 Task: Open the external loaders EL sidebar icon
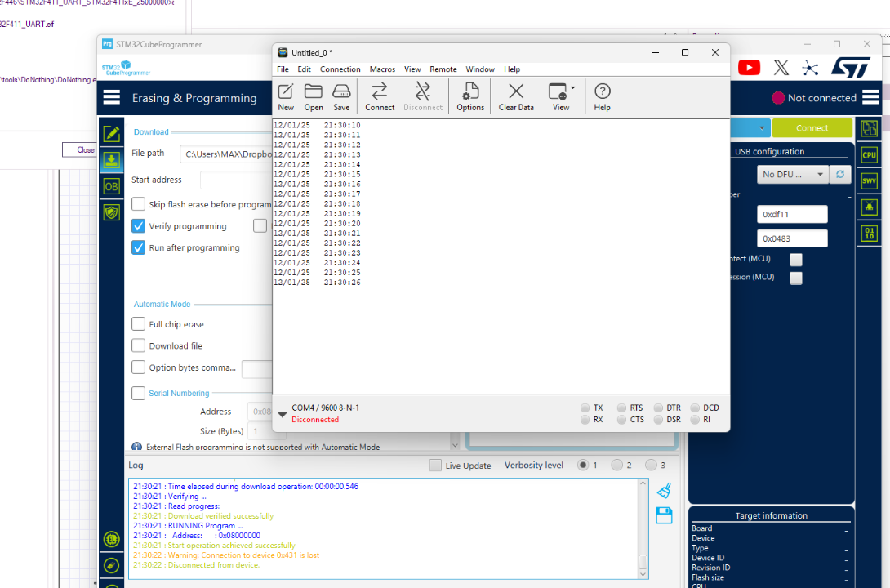112,539
